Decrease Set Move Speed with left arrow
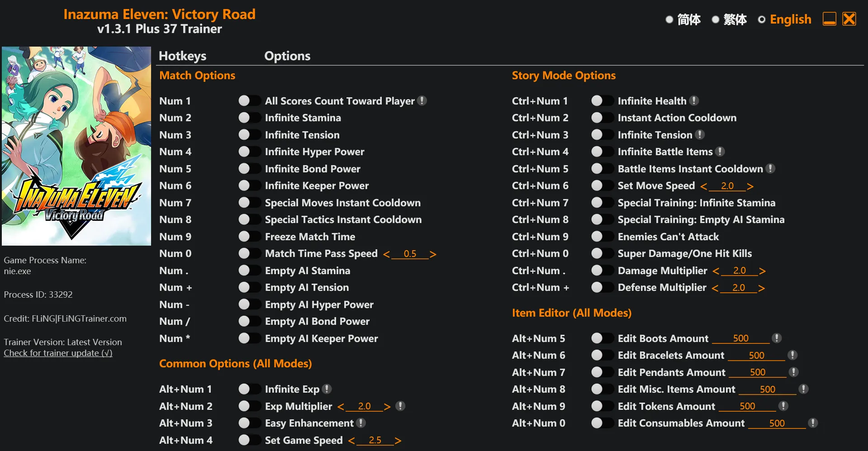 pyautogui.click(x=703, y=186)
